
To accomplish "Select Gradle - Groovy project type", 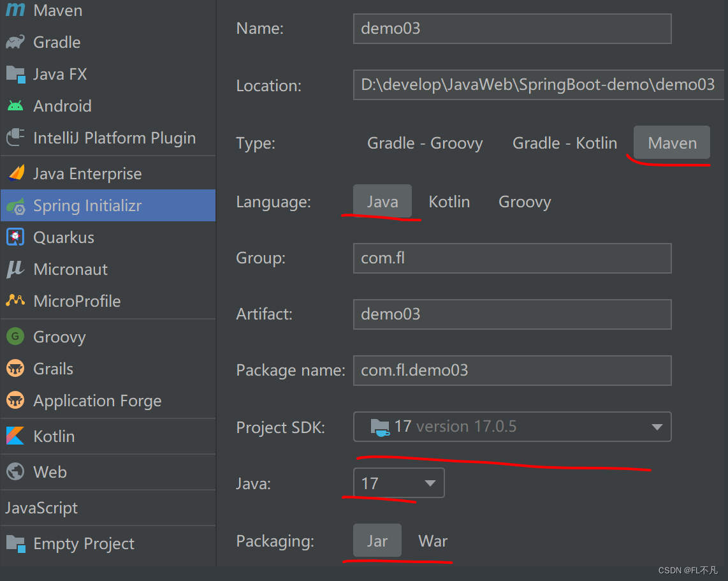I will (425, 143).
